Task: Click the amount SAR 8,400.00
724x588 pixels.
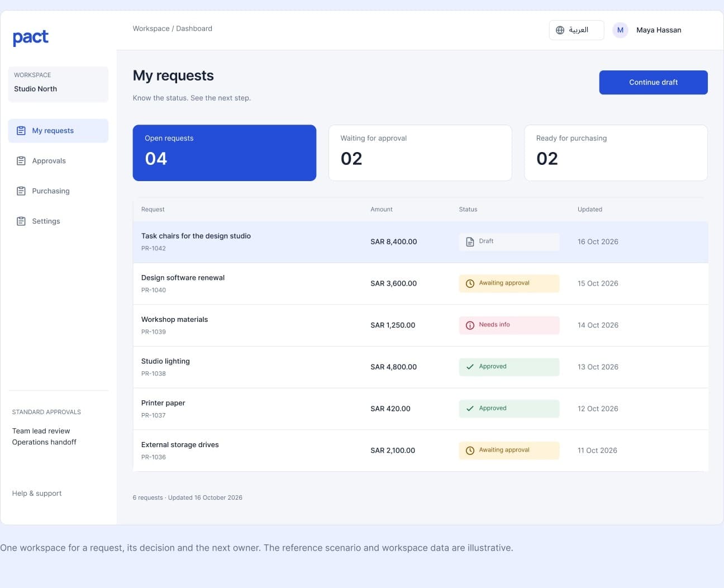Action: pyautogui.click(x=394, y=242)
